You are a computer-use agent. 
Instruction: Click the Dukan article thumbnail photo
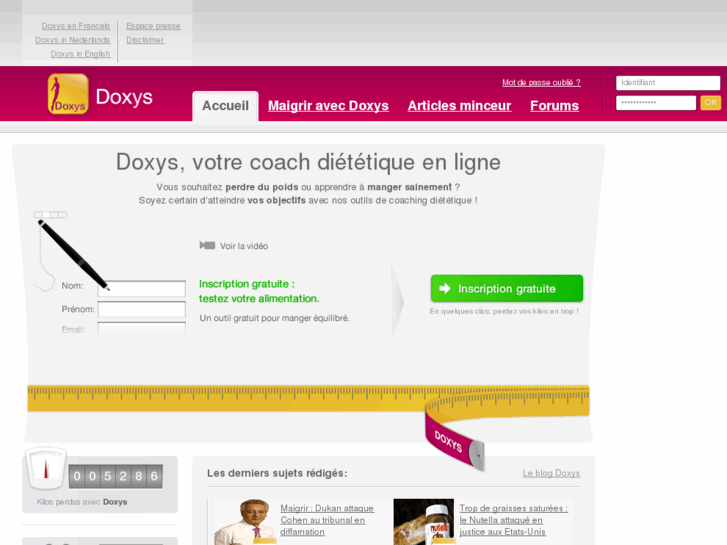[x=246, y=522]
